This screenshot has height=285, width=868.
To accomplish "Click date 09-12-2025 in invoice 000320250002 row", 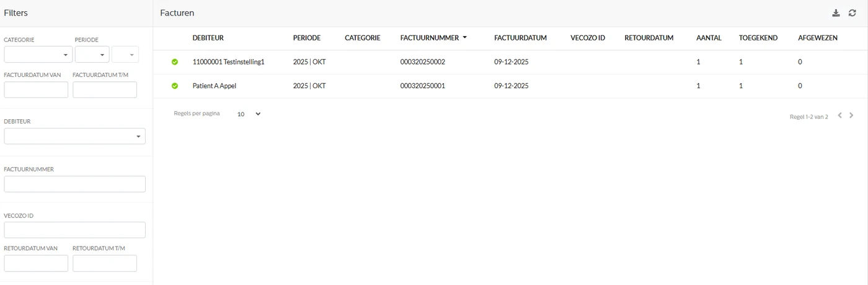I will pos(511,62).
